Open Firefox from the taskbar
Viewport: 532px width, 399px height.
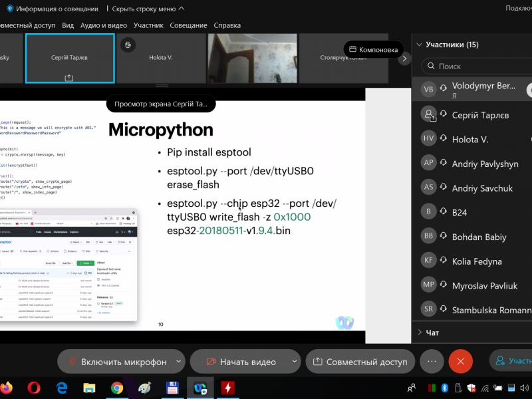[6, 387]
